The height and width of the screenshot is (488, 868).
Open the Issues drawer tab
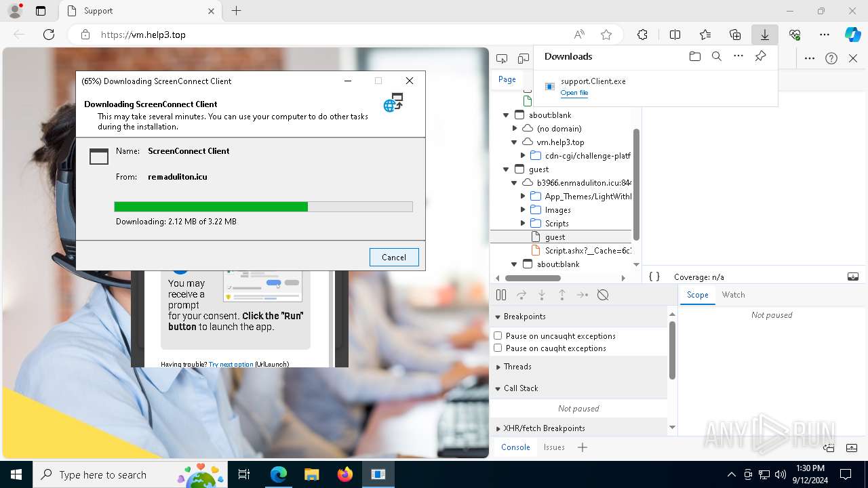click(x=554, y=447)
